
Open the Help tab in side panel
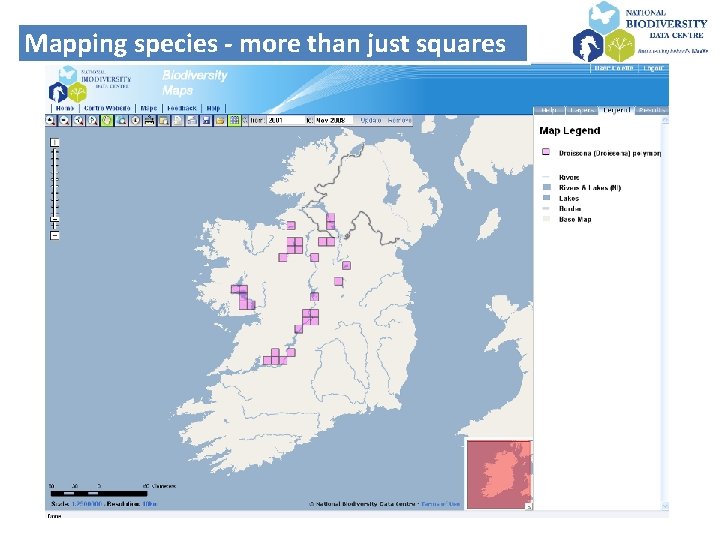pos(549,110)
